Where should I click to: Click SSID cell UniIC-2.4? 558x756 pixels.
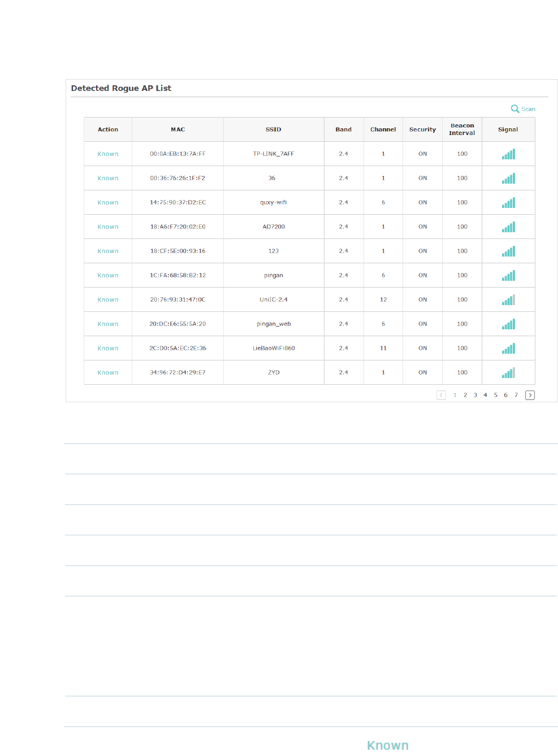click(274, 299)
